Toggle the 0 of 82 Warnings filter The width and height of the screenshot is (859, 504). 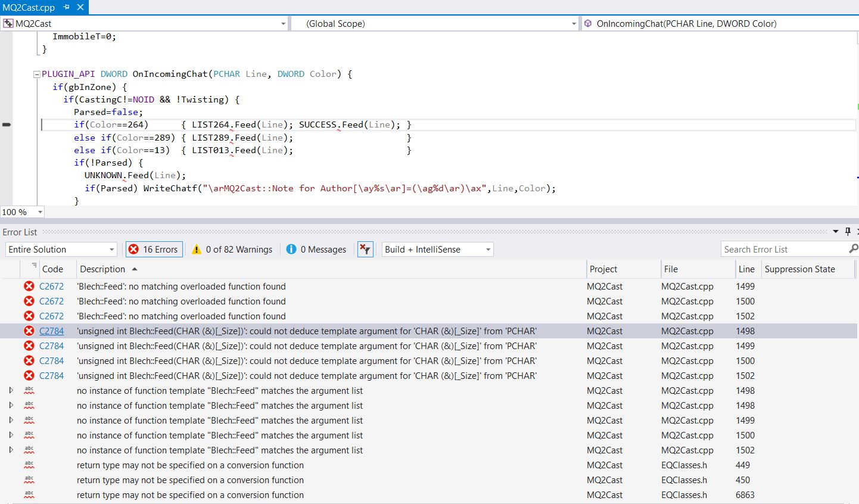pyautogui.click(x=232, y=250)
